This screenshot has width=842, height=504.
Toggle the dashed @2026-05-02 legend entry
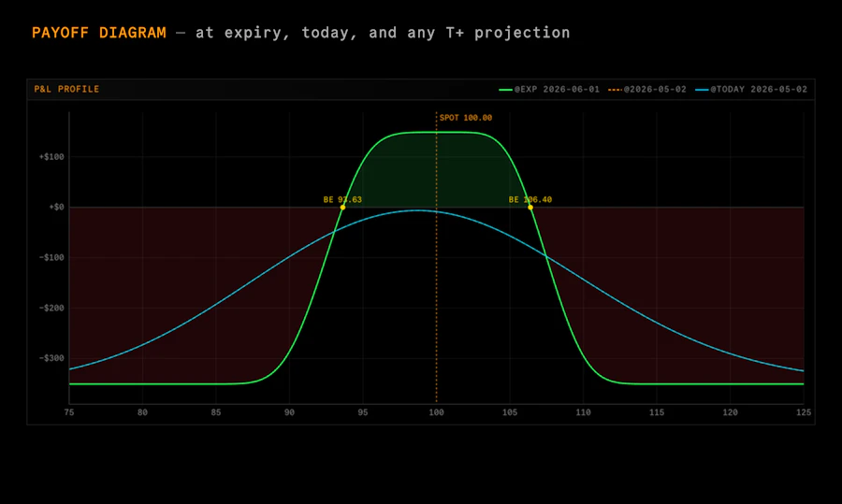click(x=647, y=89)
